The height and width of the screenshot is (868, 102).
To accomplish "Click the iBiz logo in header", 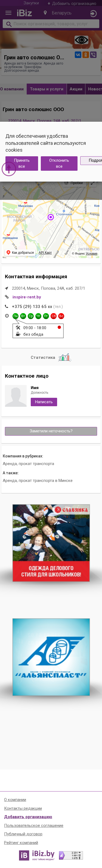I will [x=24, y=13].
